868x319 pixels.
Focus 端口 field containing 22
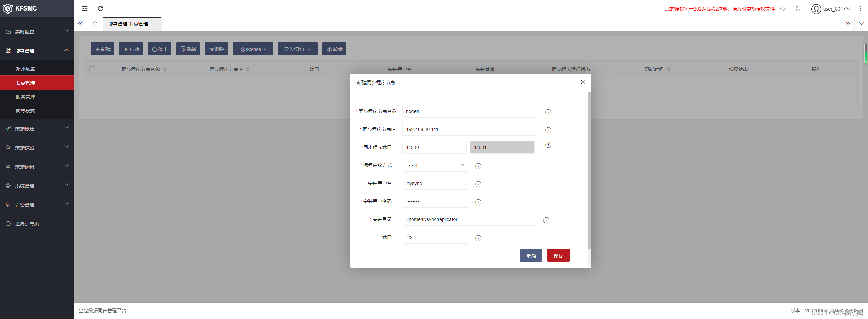pos(436,237)
